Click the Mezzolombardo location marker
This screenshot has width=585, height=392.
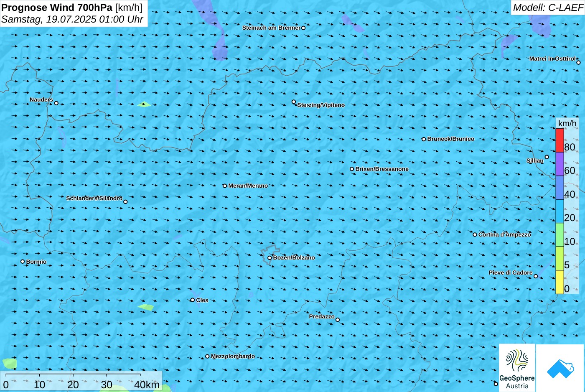[x=207, y=356]
